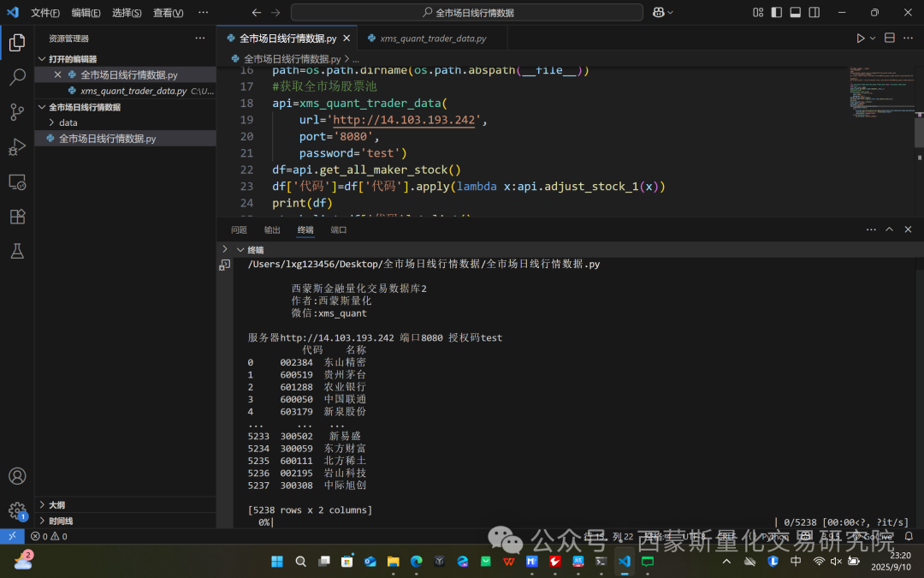Open Microsoft Edge from taskbar

[416, 561]
